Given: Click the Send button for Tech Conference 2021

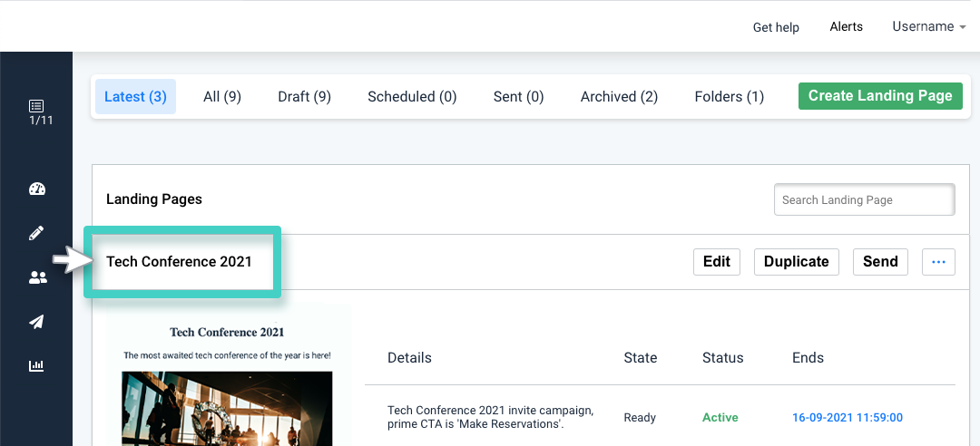Looking at the screenshot, I should (880, 262).
